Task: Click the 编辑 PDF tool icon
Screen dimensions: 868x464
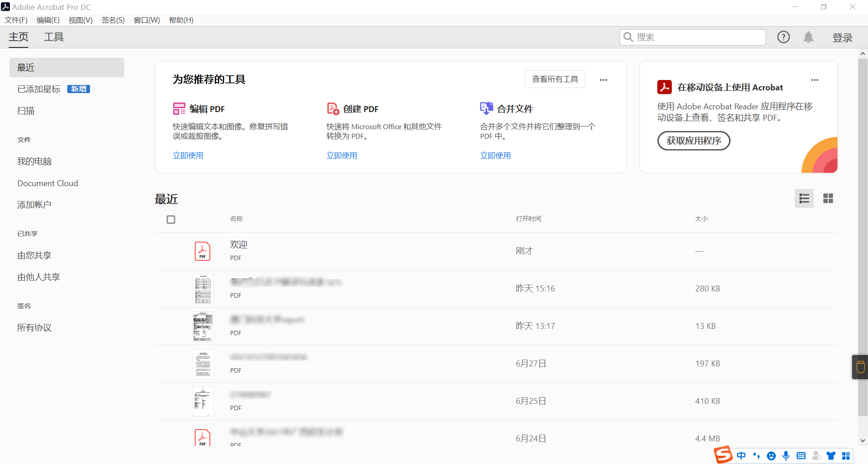Action: coord(179,108)
